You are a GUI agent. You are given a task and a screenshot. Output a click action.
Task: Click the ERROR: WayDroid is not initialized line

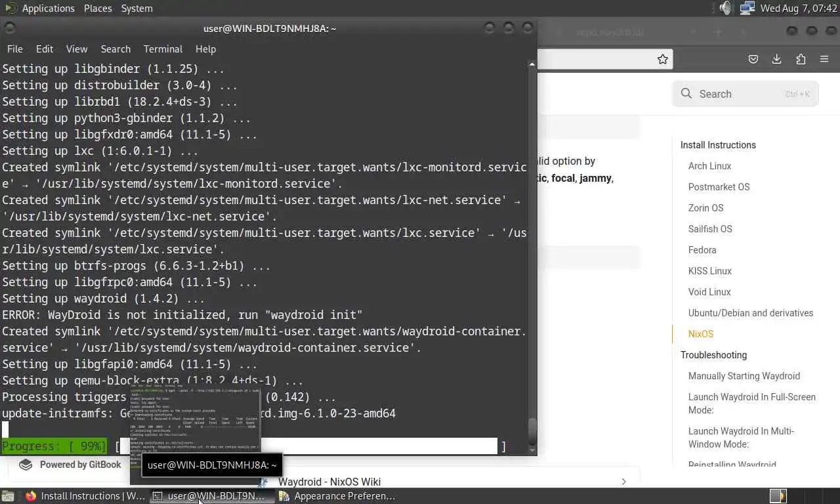(x=182, y=315)
